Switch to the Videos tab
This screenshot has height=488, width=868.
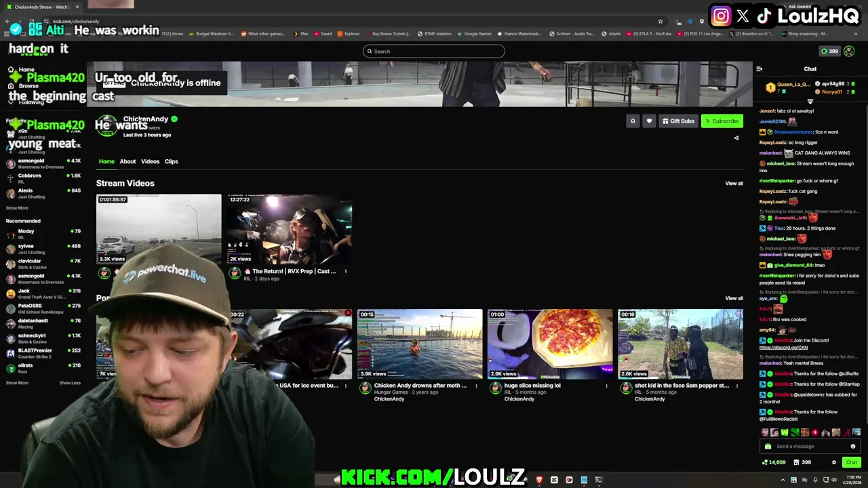[150, 161]
